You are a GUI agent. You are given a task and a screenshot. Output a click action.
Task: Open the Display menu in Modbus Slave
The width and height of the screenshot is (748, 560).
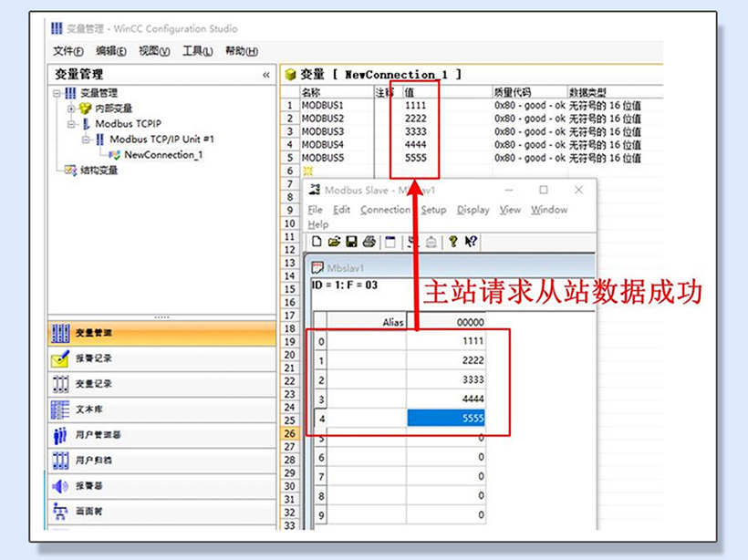coord(473,210)
